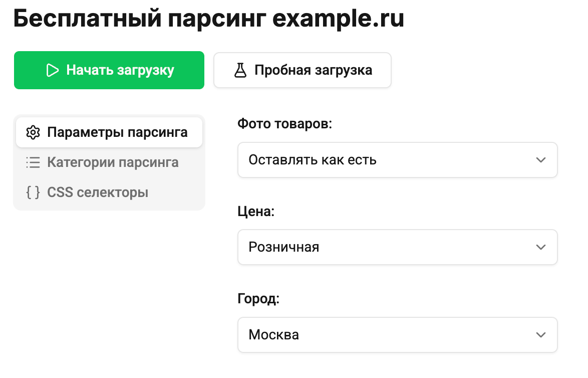Click the chevron in Оставлять как есть field
This screenshot has width=588, height=378.
[x=541, y=160]
